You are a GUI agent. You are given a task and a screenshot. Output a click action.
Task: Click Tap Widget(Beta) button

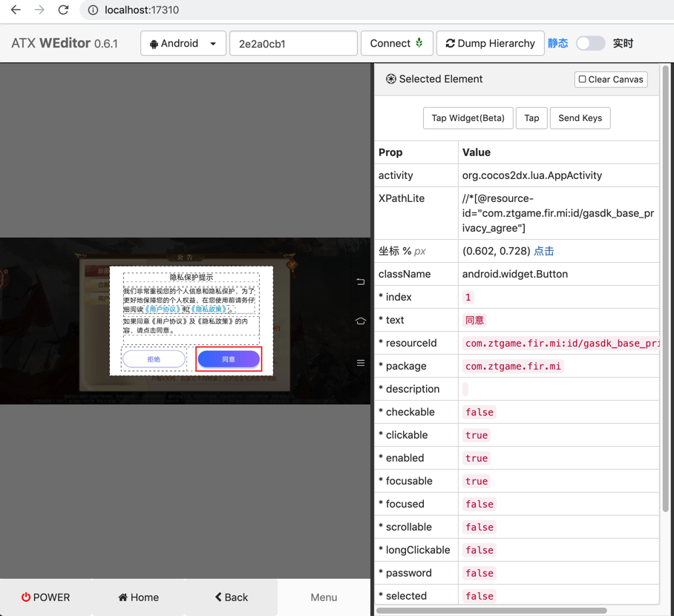point(468,118)
